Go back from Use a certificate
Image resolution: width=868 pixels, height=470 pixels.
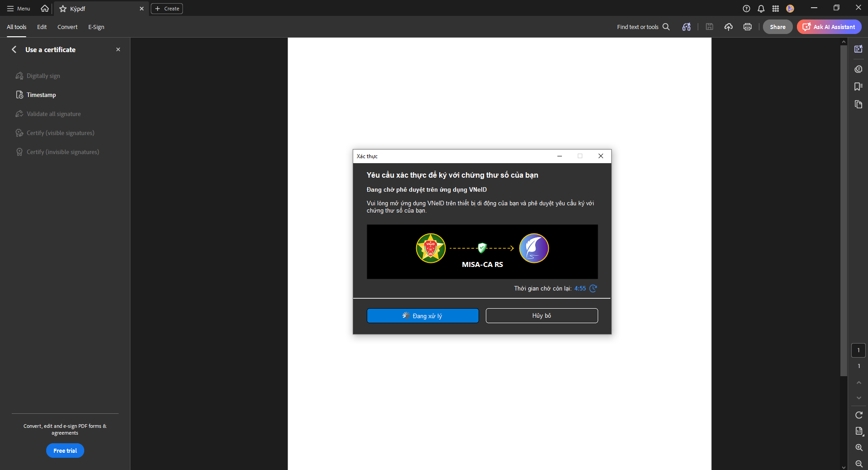pos(14,49)
